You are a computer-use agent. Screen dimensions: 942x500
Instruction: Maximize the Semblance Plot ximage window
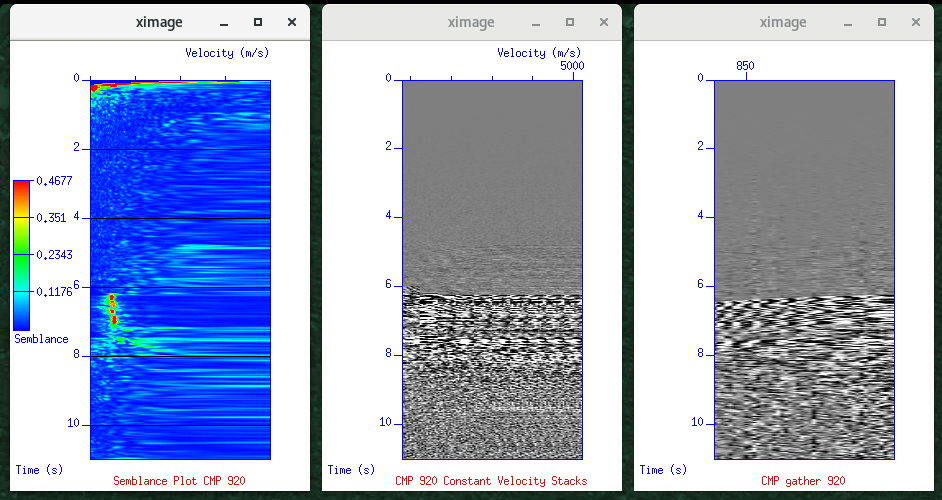257,22
